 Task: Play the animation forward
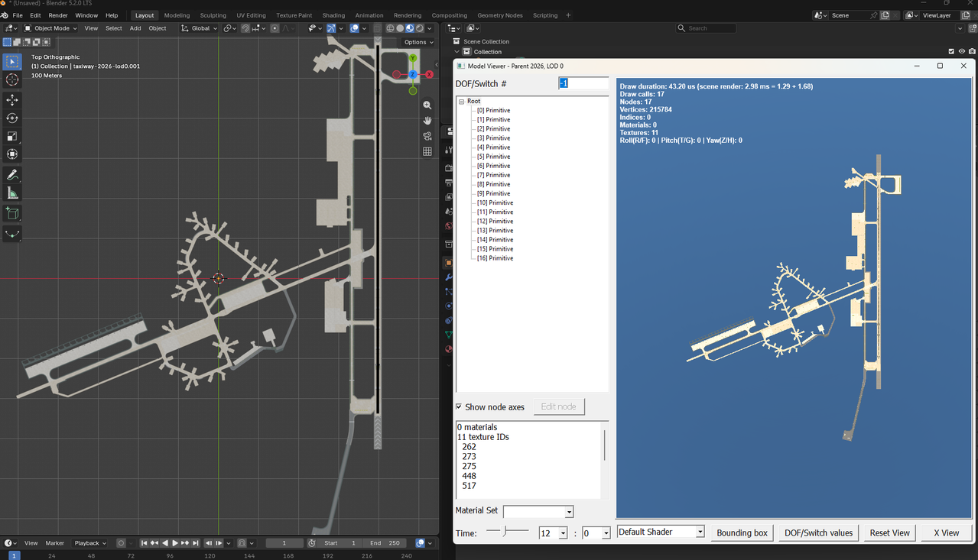[x=175, y=543]
